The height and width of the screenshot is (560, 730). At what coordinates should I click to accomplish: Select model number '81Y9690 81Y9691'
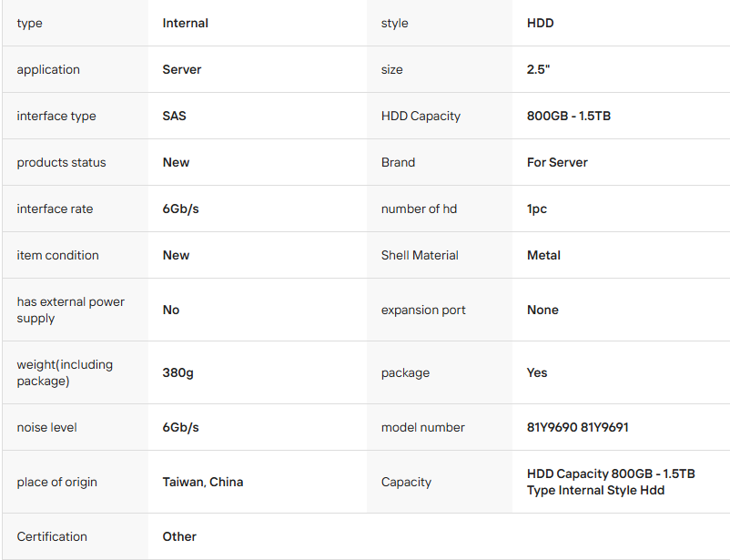tap(577, 427)
